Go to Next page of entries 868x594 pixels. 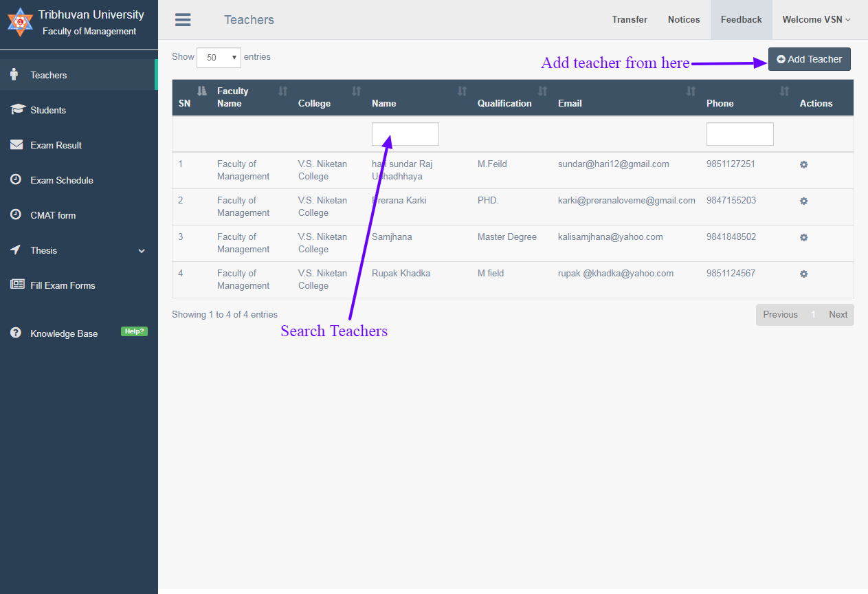click(838, 314)
